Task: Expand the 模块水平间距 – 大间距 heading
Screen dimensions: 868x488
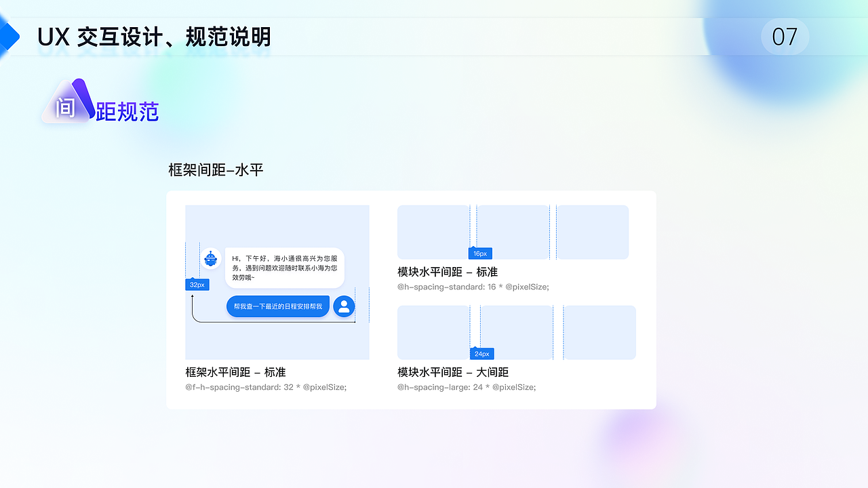Action: click(453, 372)
